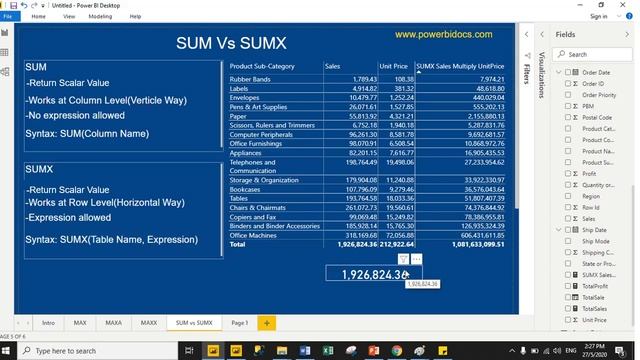Open Sticky Notes from the taskbar
Image resolution: width=640 pixels, height=360 pixels.
coord(442,351)
